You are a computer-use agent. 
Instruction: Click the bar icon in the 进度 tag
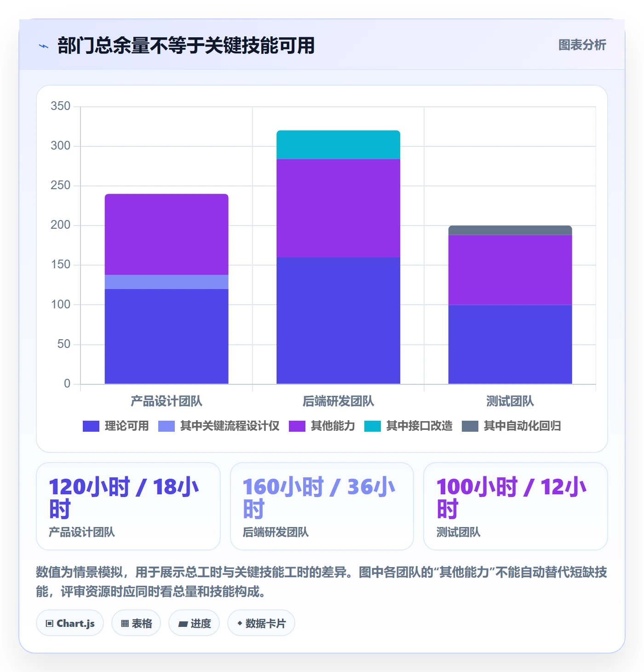[x=183, y=624]
